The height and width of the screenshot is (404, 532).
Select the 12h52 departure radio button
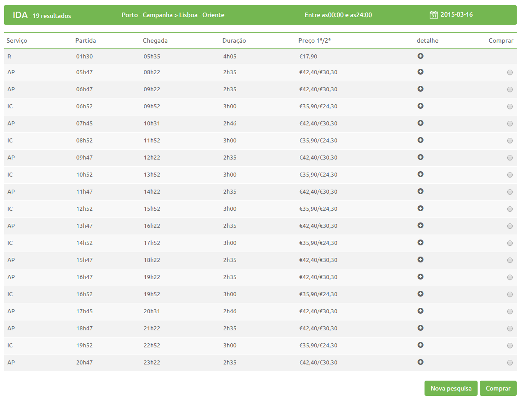[510, 209]
